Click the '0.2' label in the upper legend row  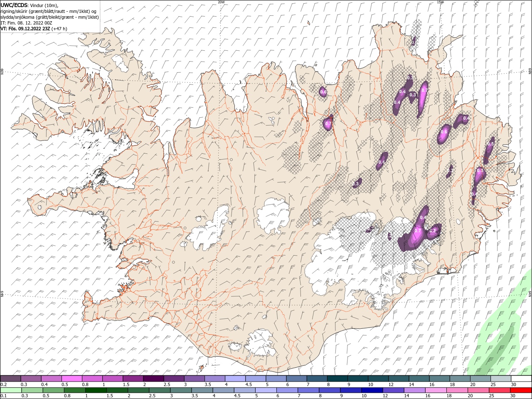3,384
